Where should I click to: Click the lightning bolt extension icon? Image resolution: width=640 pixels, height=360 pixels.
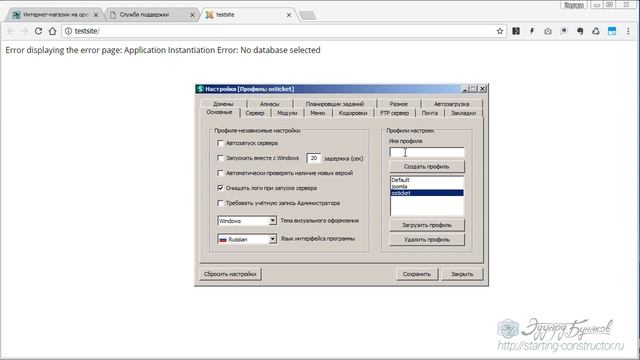tap(532, 31)
